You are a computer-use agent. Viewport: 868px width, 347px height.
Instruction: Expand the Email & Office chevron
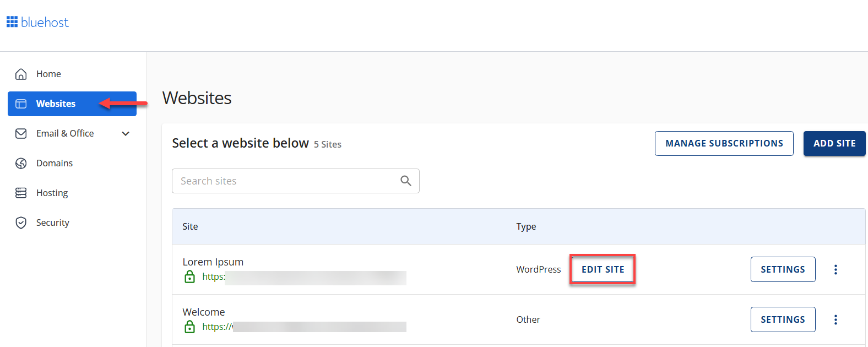point(126,133)
